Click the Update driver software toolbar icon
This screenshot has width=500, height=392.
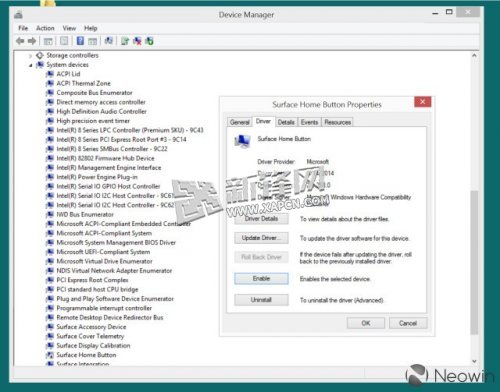(x=125, y=41)
